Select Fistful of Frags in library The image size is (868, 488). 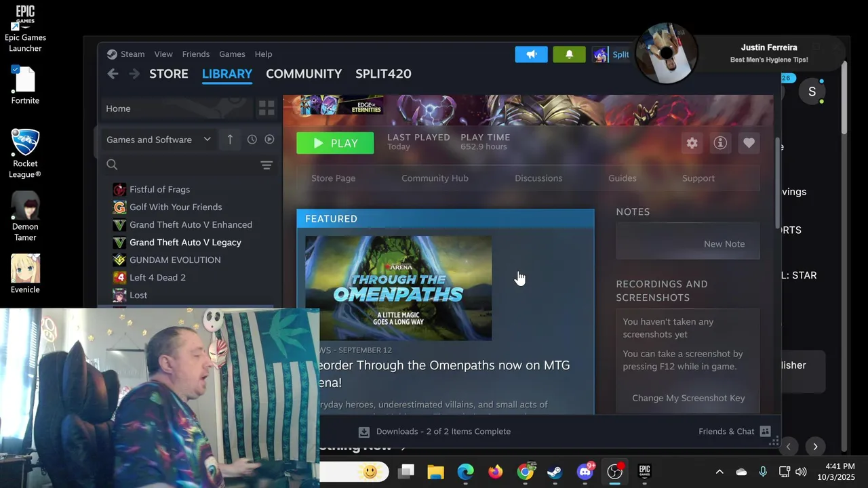coord(159,189)
